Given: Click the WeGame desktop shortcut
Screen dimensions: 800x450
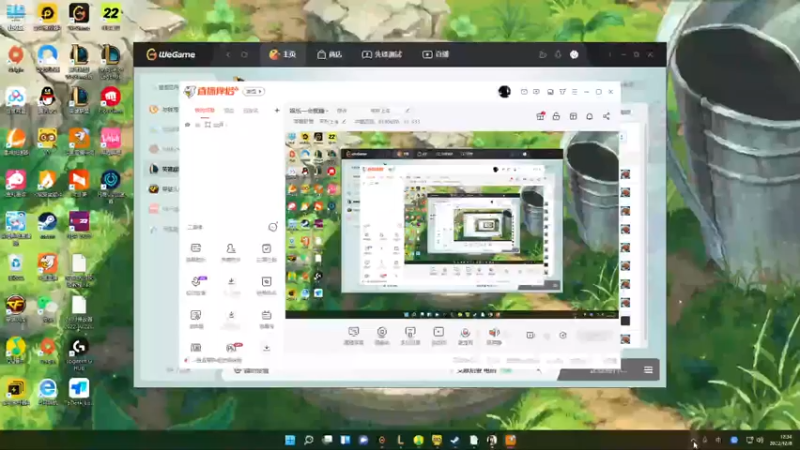Looking at the screenshot, I should (x=79, y=16).
